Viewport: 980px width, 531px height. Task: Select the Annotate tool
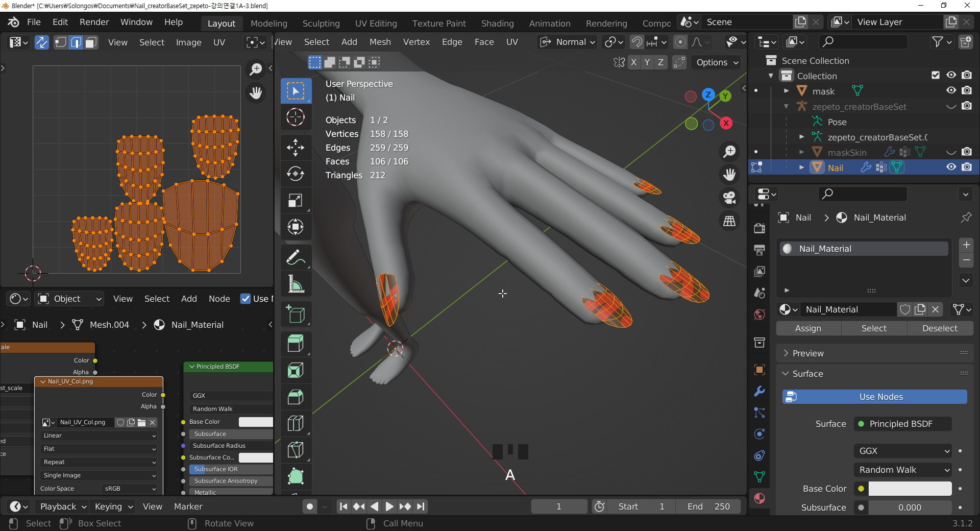point(296,257)
